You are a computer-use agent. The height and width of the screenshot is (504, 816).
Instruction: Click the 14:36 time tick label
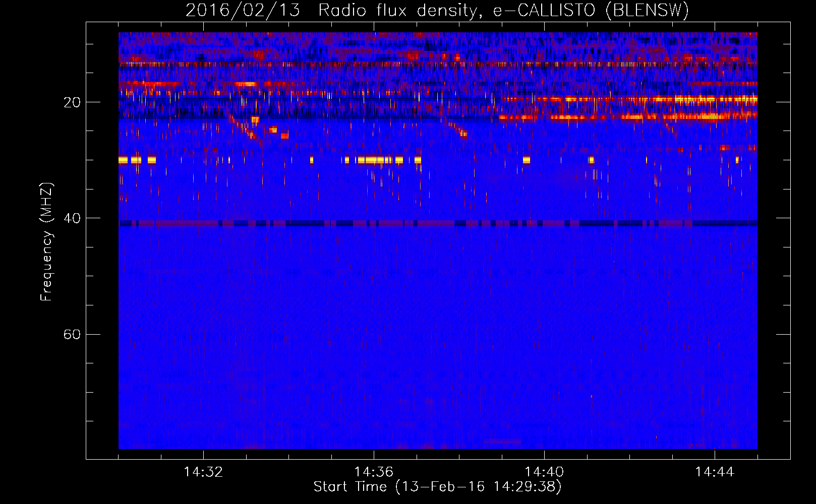coord(374,472)
